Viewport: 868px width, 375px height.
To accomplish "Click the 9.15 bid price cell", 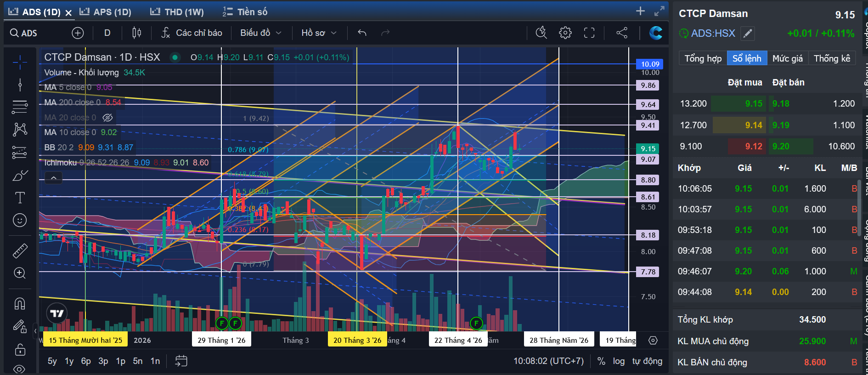I will click(738, 104).
